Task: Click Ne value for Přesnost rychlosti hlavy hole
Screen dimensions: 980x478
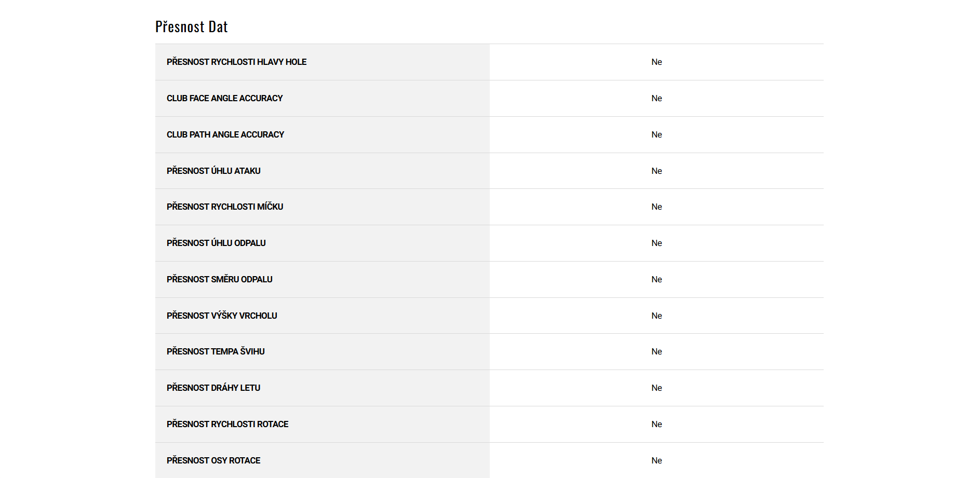Action: (656, 62)
